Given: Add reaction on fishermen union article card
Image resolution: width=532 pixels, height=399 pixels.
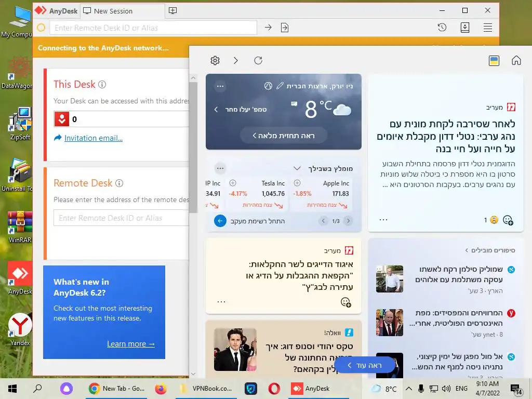Looking at the screenshot, I should pos(345,302).
